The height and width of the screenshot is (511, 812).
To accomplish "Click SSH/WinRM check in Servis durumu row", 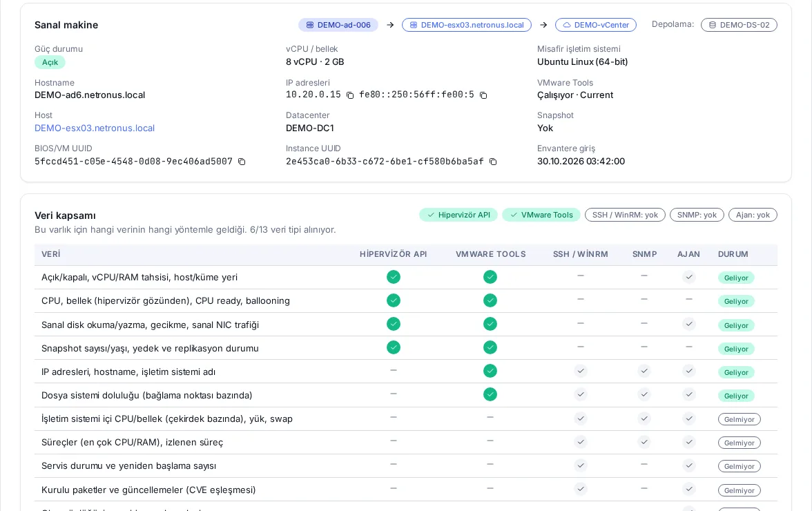I will [581, 465].
